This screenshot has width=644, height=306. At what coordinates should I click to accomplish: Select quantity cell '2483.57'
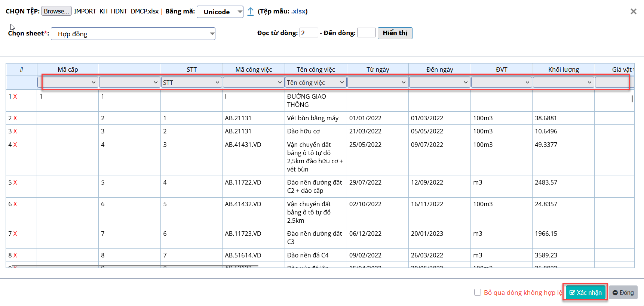pos(564,186)
